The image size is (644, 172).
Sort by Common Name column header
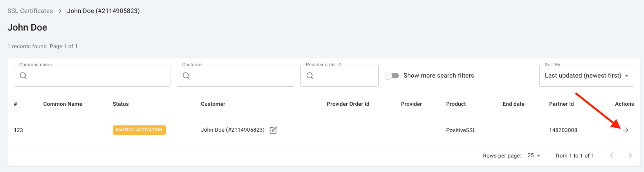click(63, 104)
